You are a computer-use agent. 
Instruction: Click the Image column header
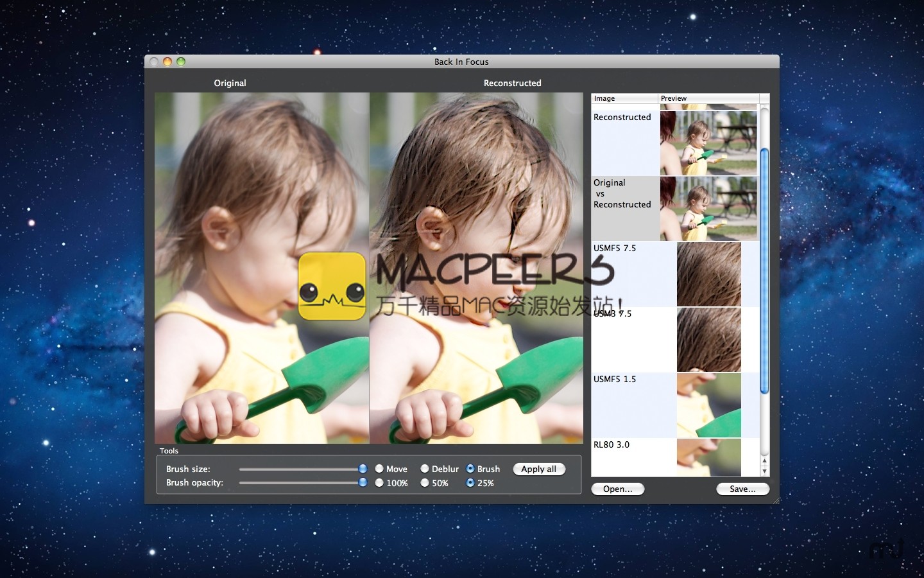click(x=624, y=98)
